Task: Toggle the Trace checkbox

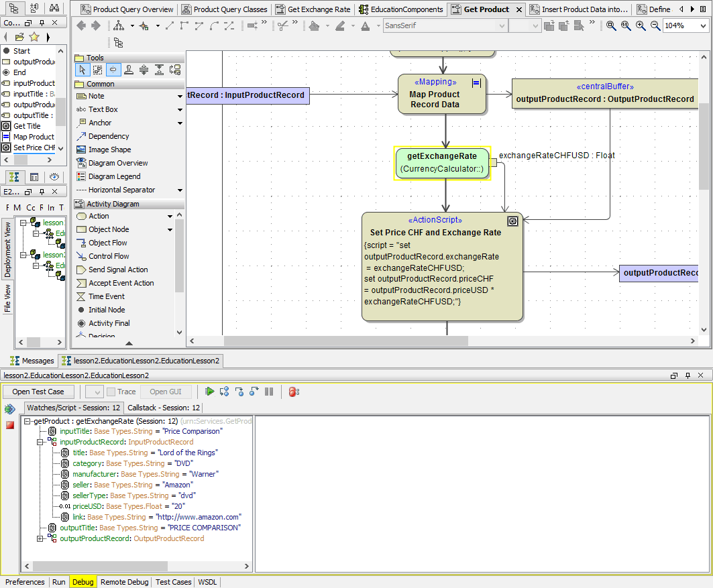Action: coord(111,392)
